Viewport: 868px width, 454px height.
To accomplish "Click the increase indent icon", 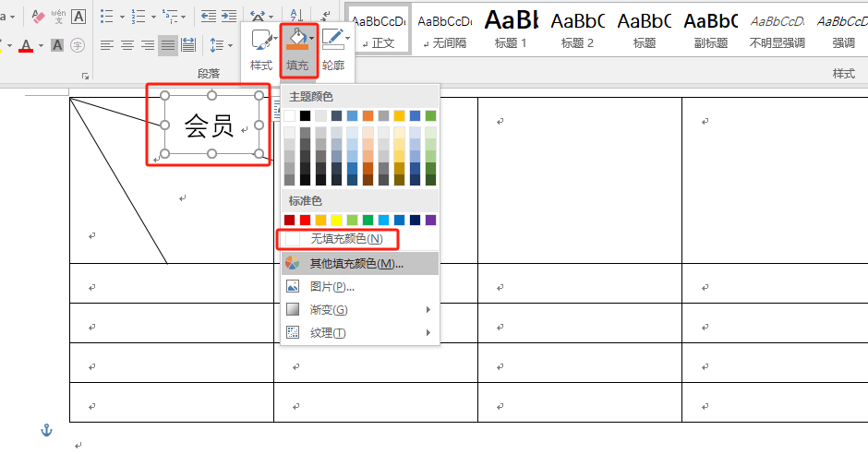I will [x=228, y=16].
